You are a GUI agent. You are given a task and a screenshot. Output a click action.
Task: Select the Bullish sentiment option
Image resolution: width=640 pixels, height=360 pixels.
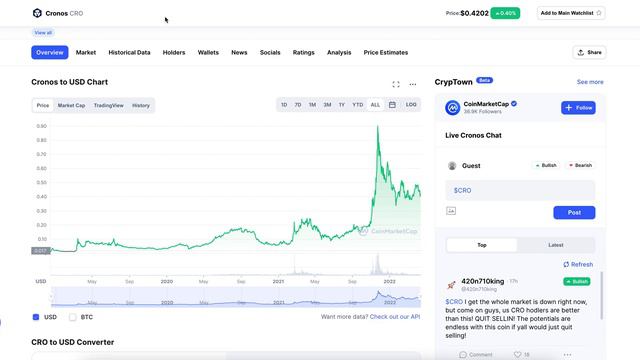pyautogui.click(x=546, y=165)
